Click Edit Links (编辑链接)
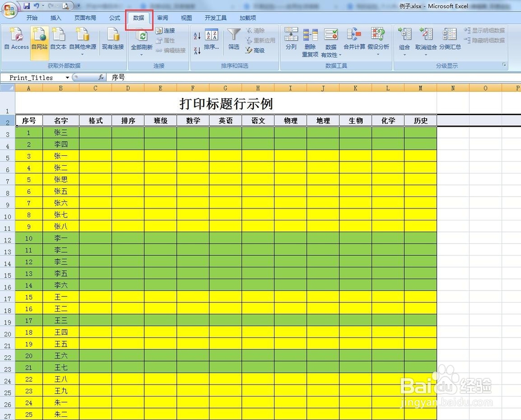The image size is (521, 420). tap(171, 51)
